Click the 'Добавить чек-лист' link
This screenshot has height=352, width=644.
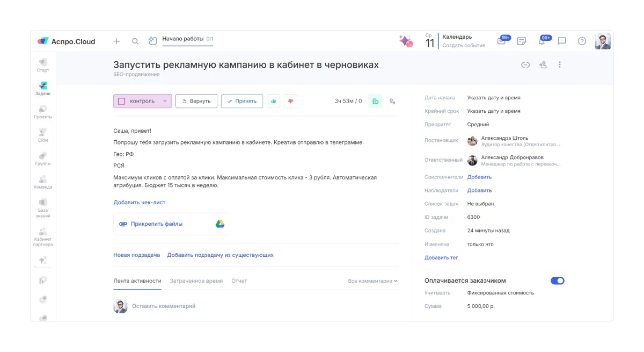coord(140,203)
